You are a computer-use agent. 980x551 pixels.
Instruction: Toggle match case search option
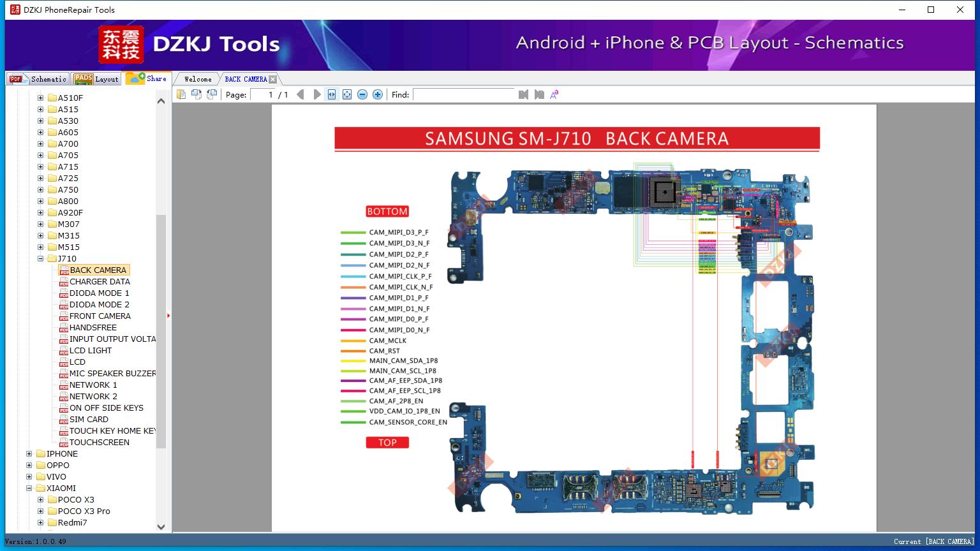pyautogui.click(x=554, y=94)
